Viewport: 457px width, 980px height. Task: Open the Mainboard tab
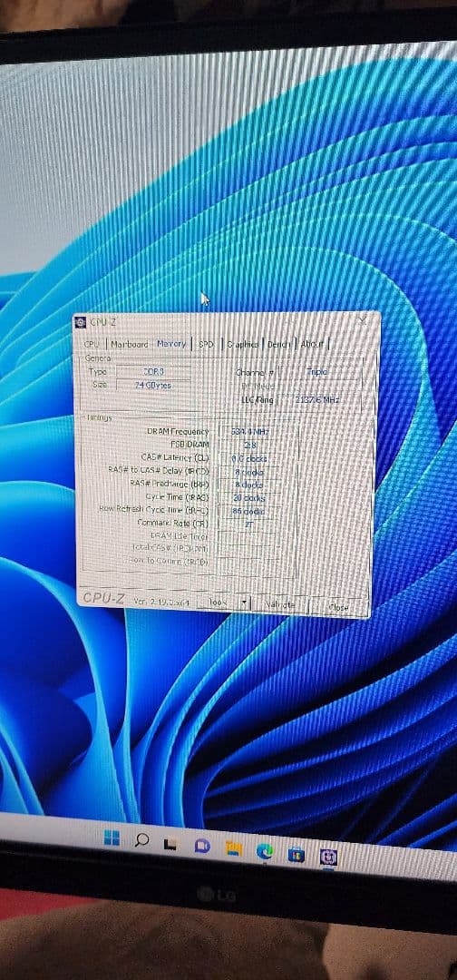pyautogui.click(x=130, y=344)
